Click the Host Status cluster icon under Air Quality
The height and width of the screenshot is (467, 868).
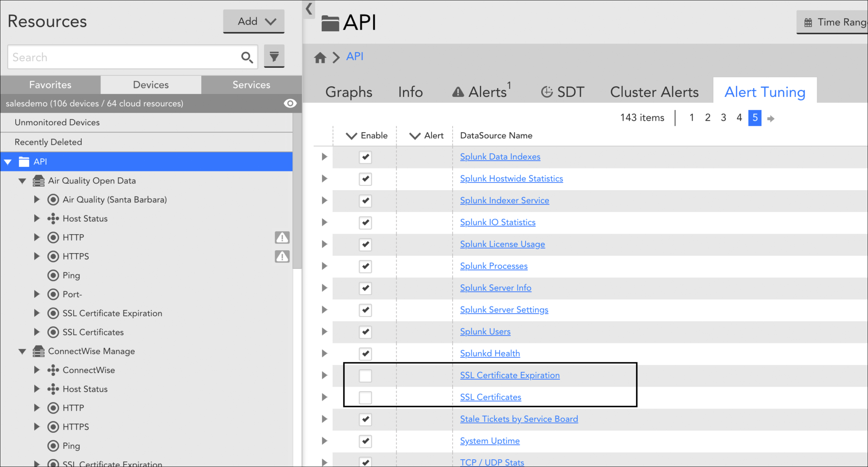point(53,218)
